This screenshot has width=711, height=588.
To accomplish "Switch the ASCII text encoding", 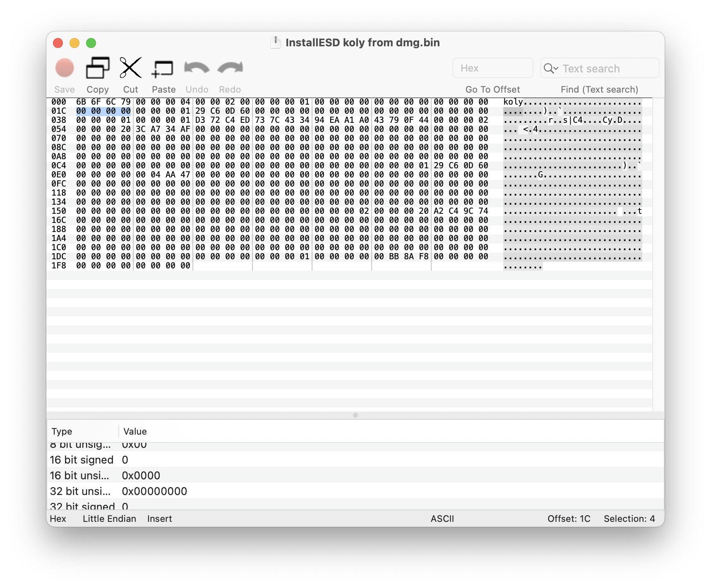I will point(442,519).
